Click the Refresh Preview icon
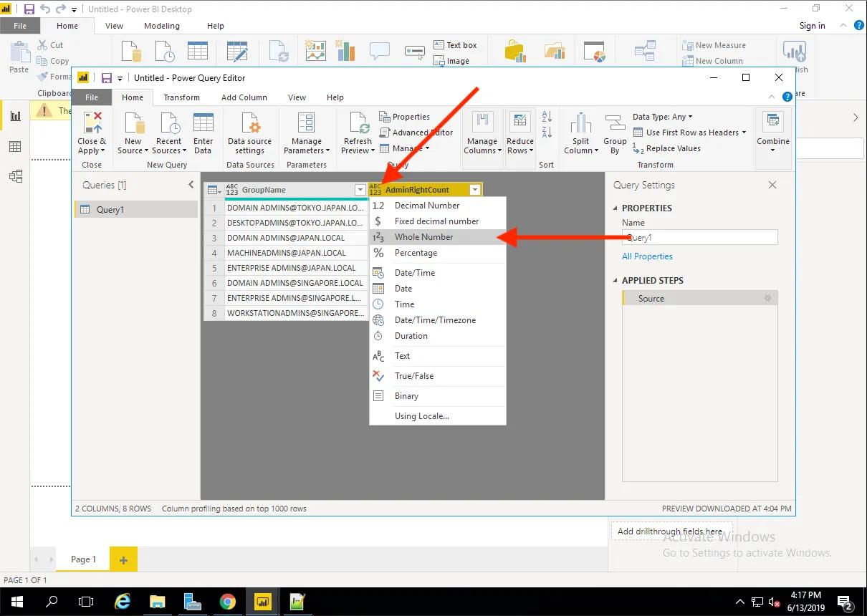Viewport: 867px width, 616px height. point(358,123)
